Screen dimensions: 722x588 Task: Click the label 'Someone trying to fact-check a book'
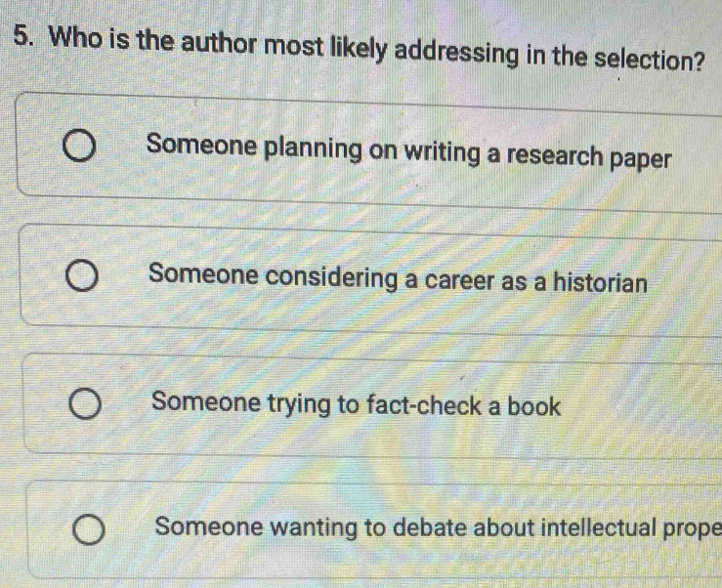(x=357, y=404)
